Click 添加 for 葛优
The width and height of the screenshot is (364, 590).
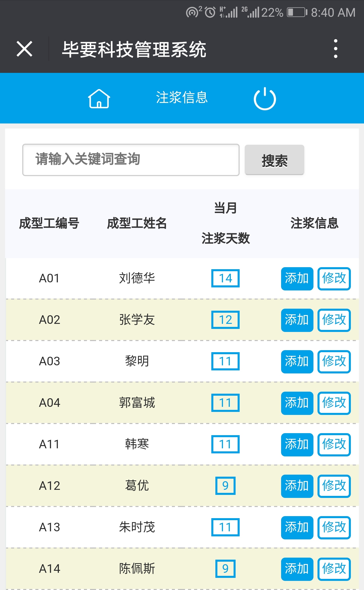(x=297, y=486)
